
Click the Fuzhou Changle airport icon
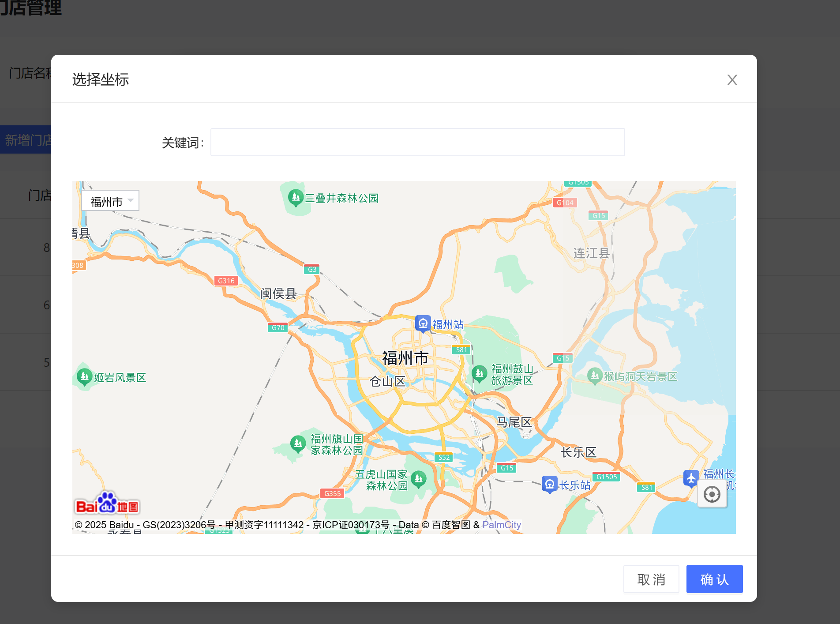691,478
